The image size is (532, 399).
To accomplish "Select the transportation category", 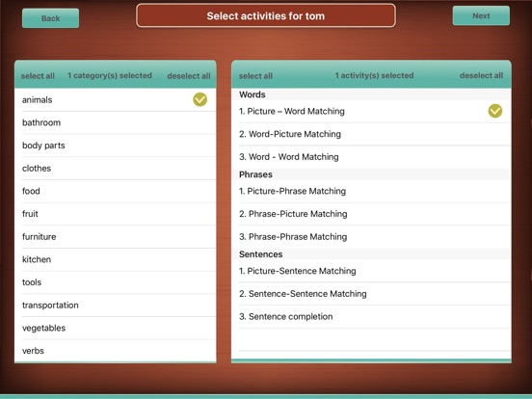I will coord(116,306).
